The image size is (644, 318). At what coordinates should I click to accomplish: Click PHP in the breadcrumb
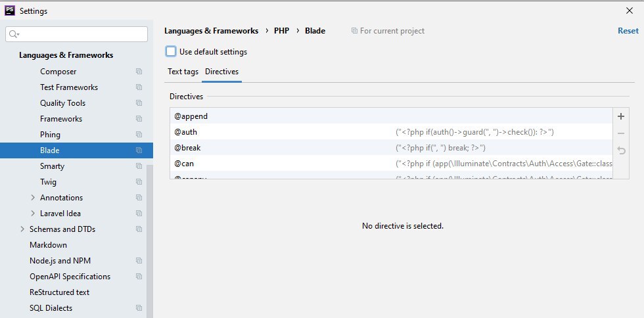[281, 31]
